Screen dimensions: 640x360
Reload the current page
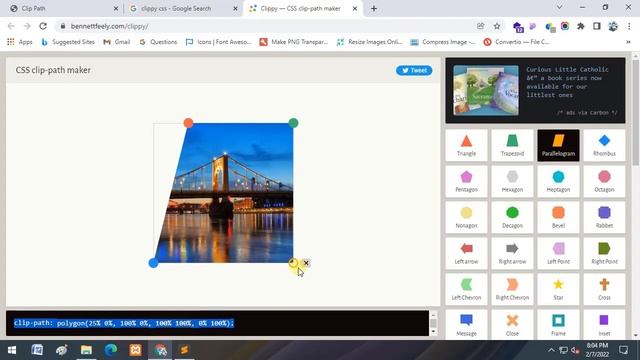[x=43, y=26]
